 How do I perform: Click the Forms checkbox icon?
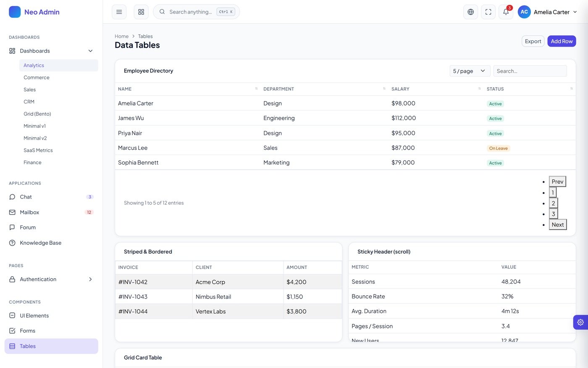point(12,331)
